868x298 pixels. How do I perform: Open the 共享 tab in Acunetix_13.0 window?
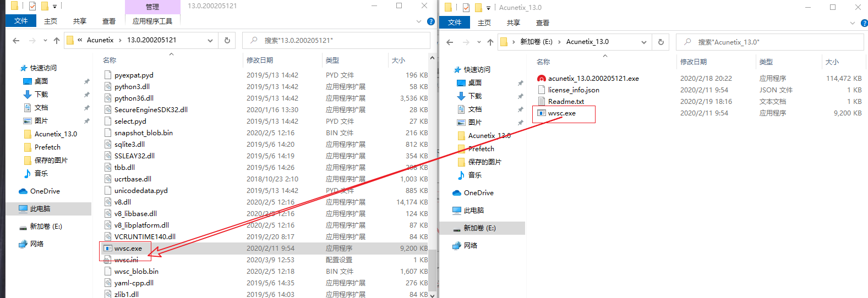(x=514, y=23)
